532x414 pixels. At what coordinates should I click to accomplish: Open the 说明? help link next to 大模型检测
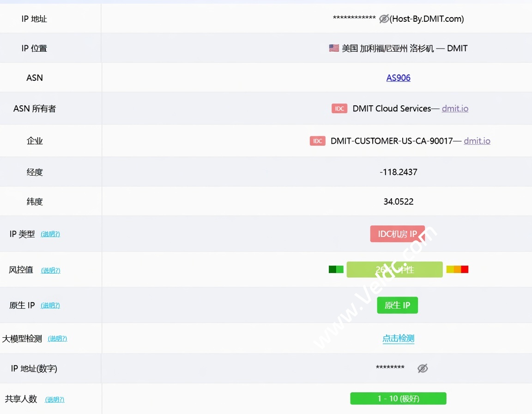57,339
